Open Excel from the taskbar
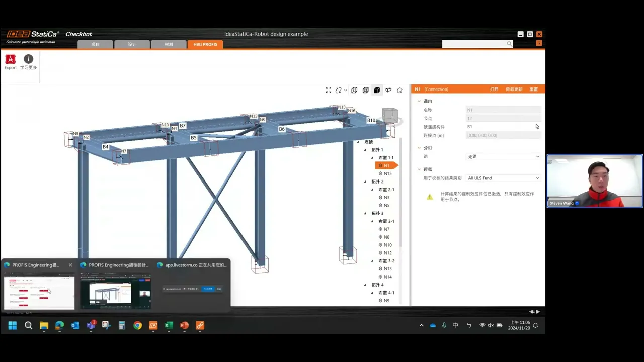Viewport: 644px width, 362px height. [169, 325]
